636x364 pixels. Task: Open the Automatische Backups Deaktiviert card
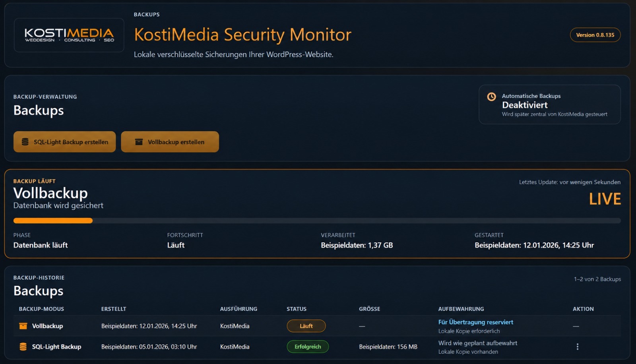549,105
